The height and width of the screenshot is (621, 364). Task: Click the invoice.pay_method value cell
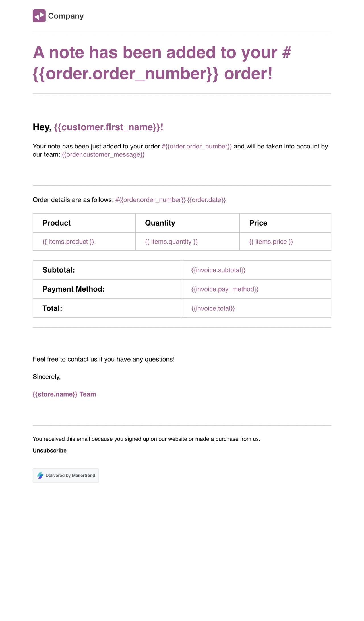point(225,289)
